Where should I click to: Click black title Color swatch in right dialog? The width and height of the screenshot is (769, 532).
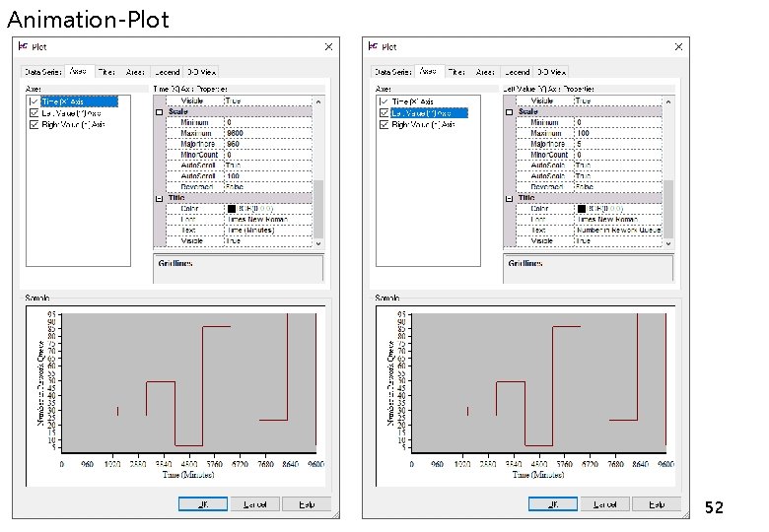point(582,209)
